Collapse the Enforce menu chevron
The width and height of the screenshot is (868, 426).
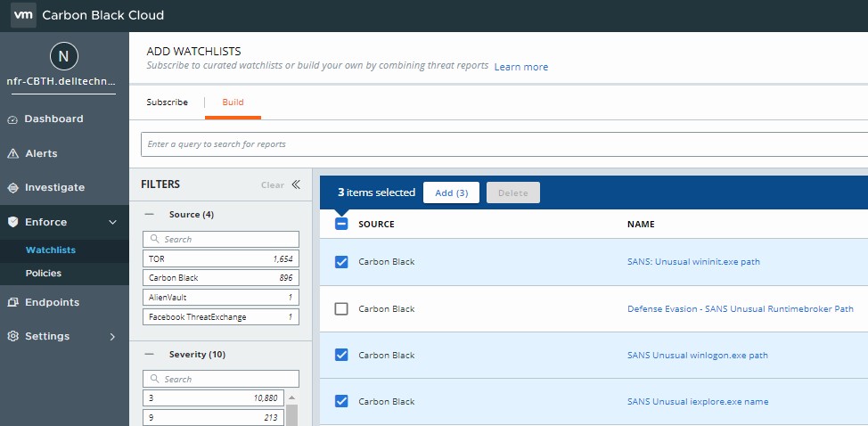coord(112,223)
